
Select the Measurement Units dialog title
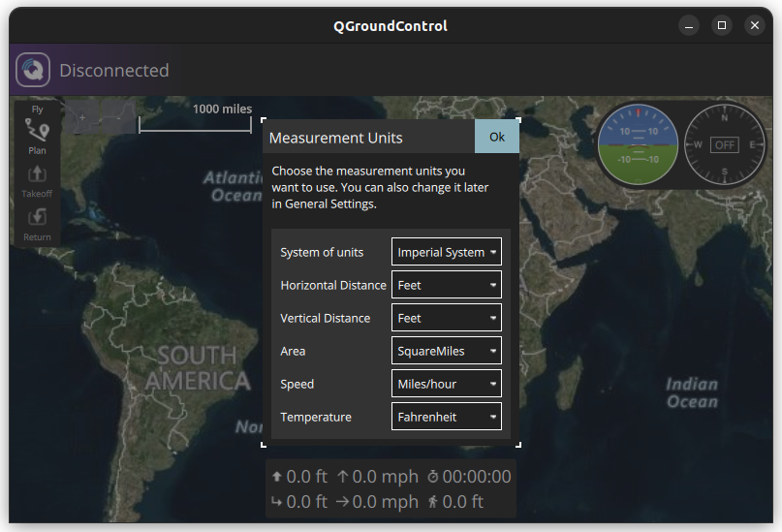(335, 138)
